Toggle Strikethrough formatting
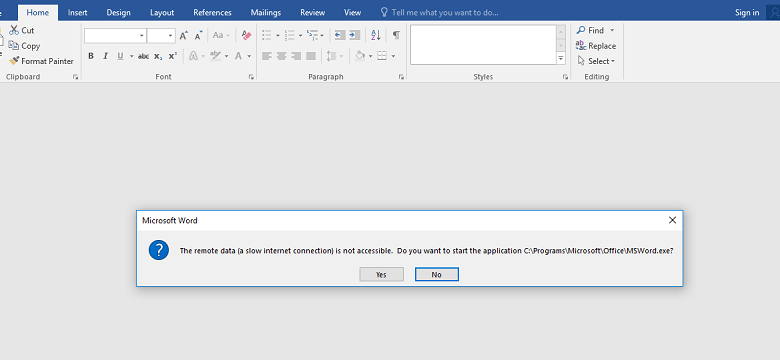Viewport: 780px width, 360px height. [143, 56]
